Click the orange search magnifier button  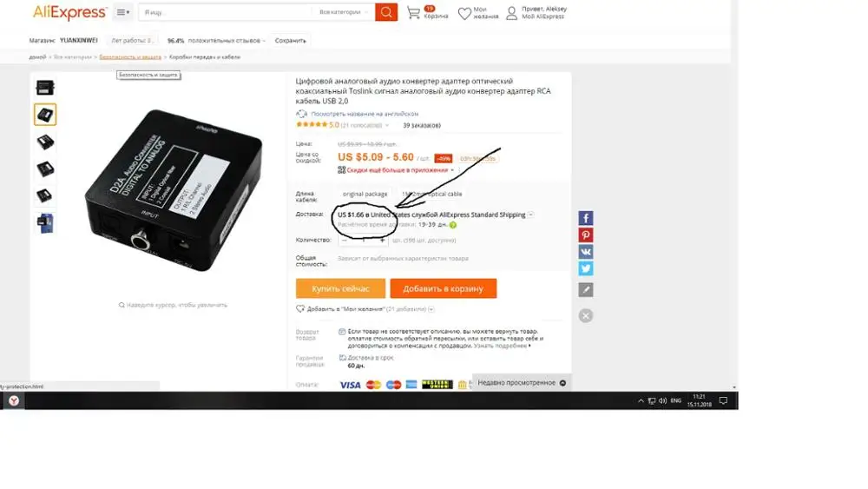coord(386,12)
